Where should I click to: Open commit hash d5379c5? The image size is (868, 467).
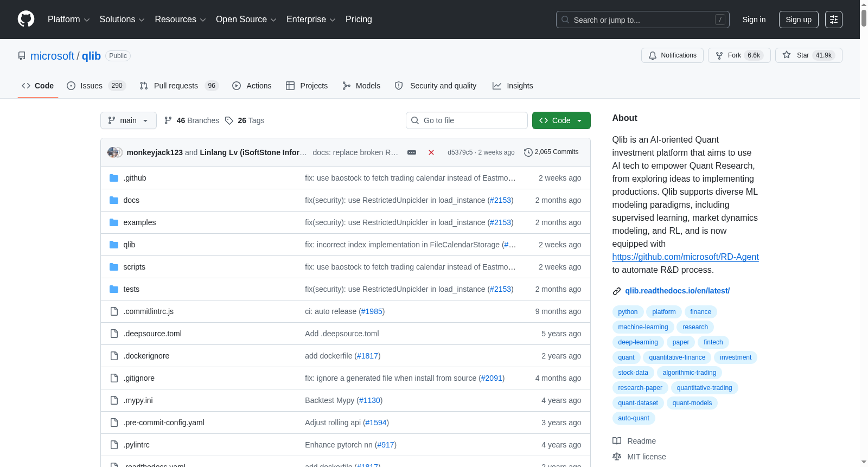click(460, 152)
